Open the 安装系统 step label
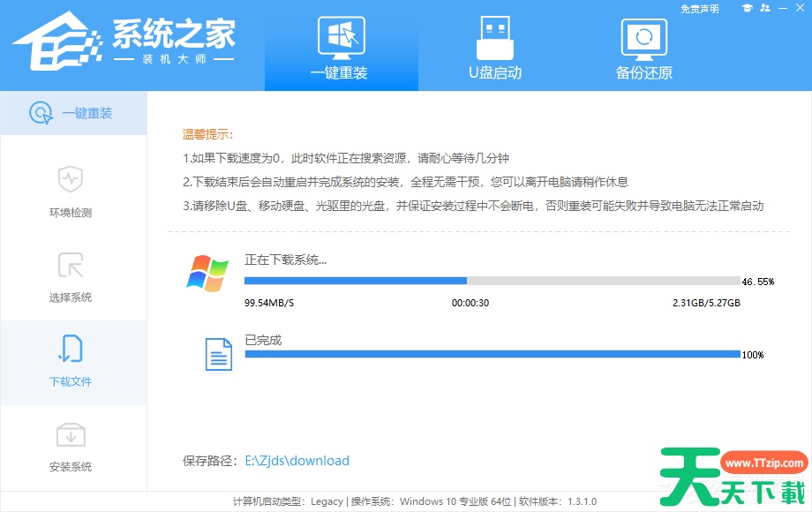This screenshot has height=512, width=812. point(71,466)
